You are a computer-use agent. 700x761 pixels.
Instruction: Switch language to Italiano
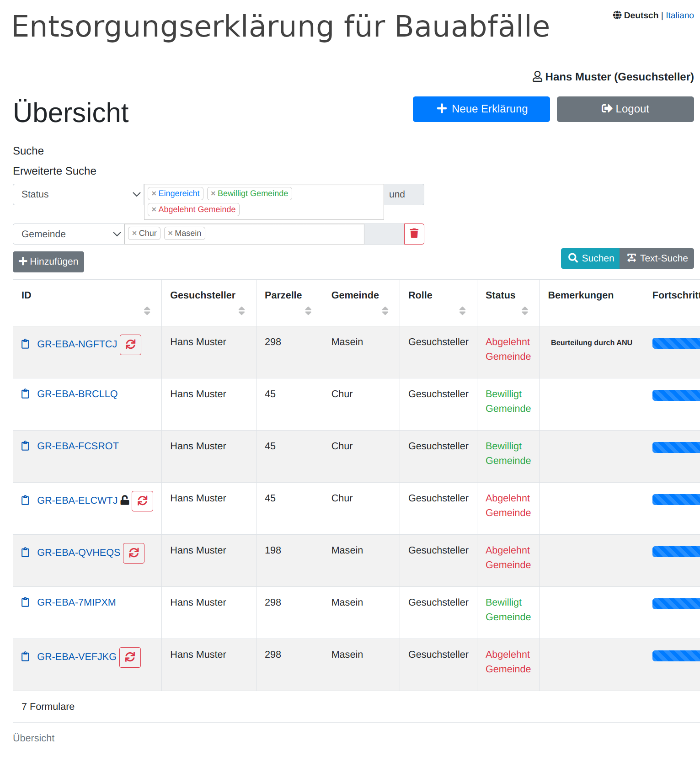click(x=679, y=16)
